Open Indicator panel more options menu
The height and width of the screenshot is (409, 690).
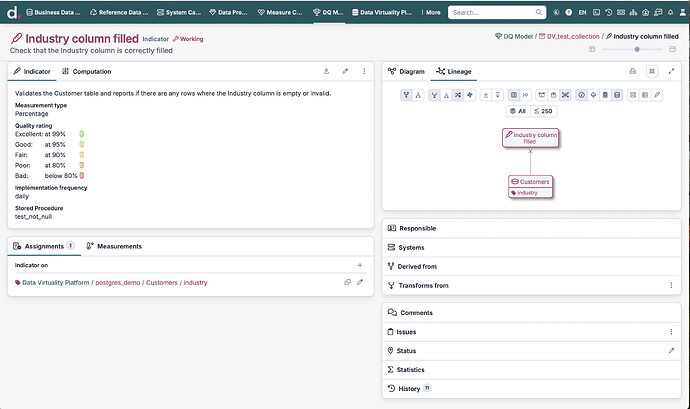(364, 71)
